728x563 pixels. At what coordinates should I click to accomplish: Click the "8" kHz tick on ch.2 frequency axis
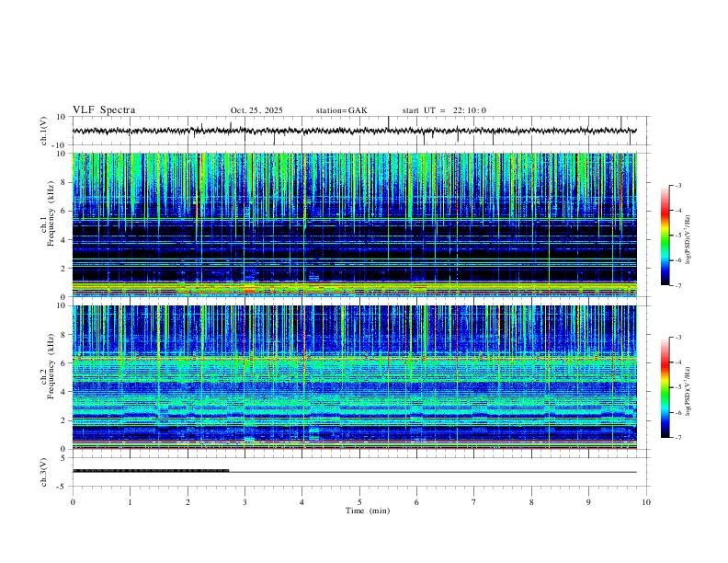point(64,335)
